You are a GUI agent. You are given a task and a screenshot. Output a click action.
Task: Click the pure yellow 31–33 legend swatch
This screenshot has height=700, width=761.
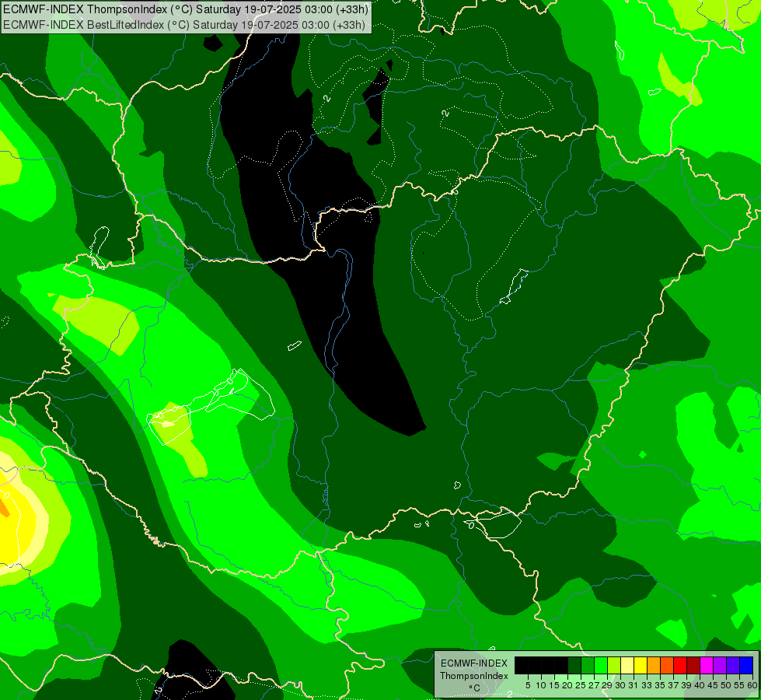click(x=641, y=665)
